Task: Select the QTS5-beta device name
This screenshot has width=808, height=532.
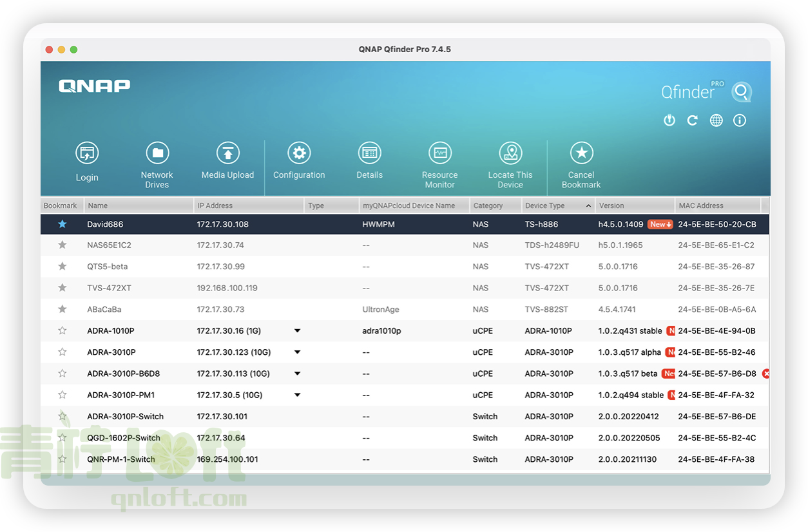Action: click(108, 267)
